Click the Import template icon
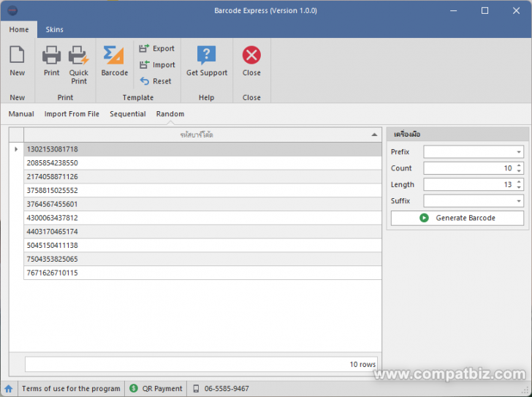Viewport: 532px width, 397px height. 144,64
